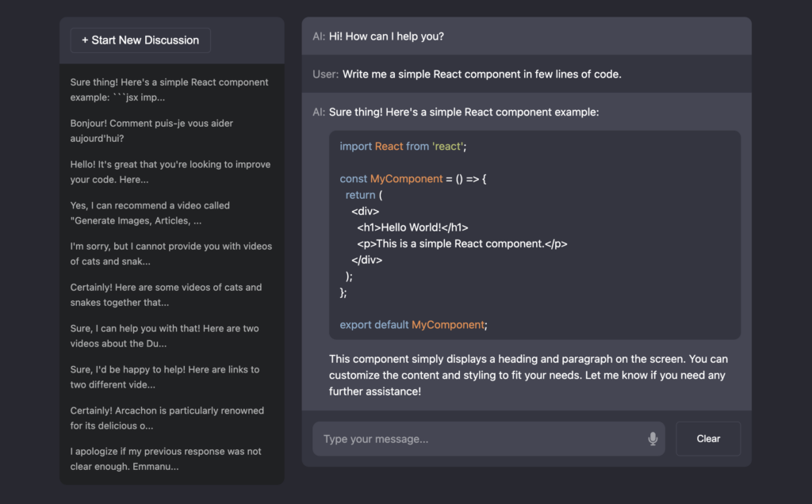This screenshot has width=812, height=504.
Task: Open the 'Generate Images, Articles' video recommendation chat
Action: (x=171, y=212)
